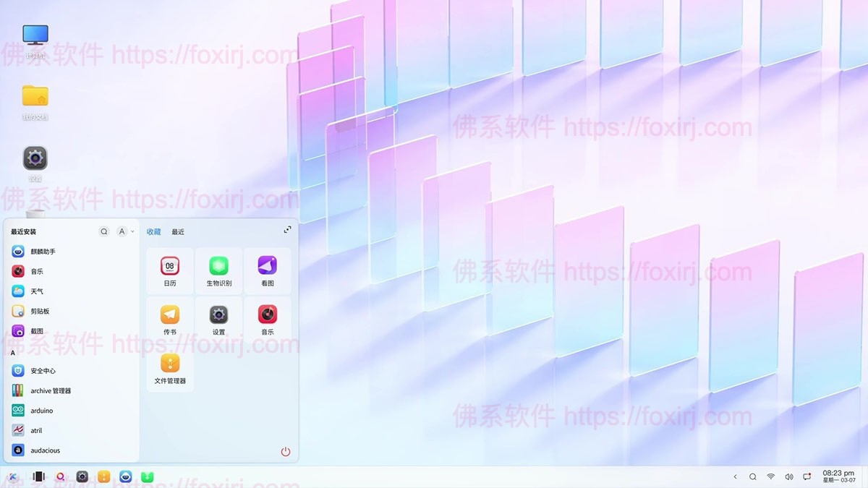Screen dimensions: 868x488
Task: Switch to the 最近 tab
Action: point(178,231)
